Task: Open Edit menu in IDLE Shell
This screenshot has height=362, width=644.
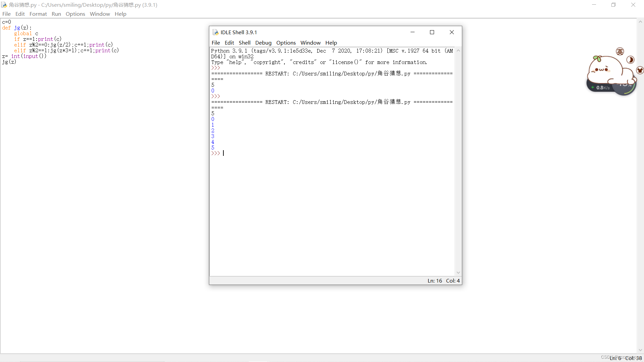Action: 229,43
